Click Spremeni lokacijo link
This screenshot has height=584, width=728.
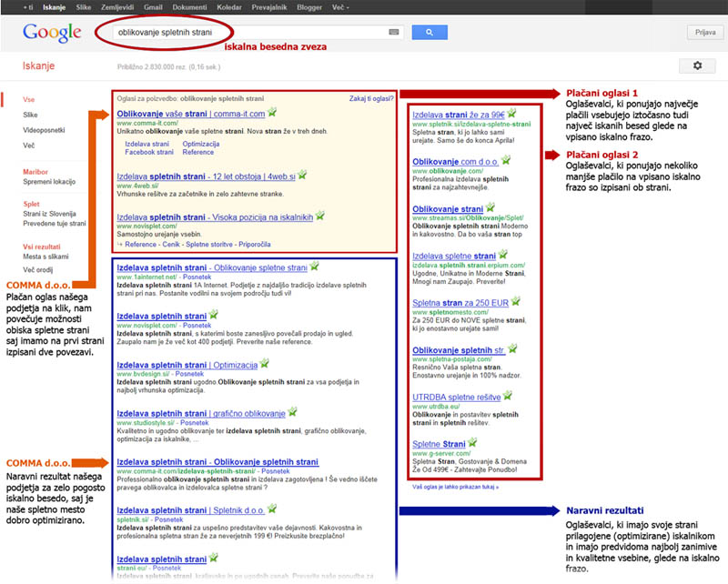click(49, 182)
